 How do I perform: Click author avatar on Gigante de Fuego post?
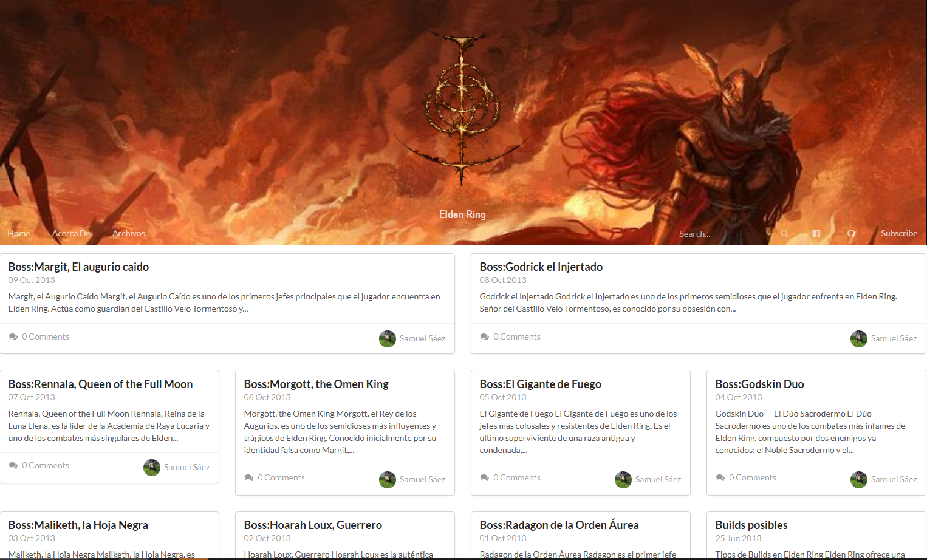tap(623, 479)
